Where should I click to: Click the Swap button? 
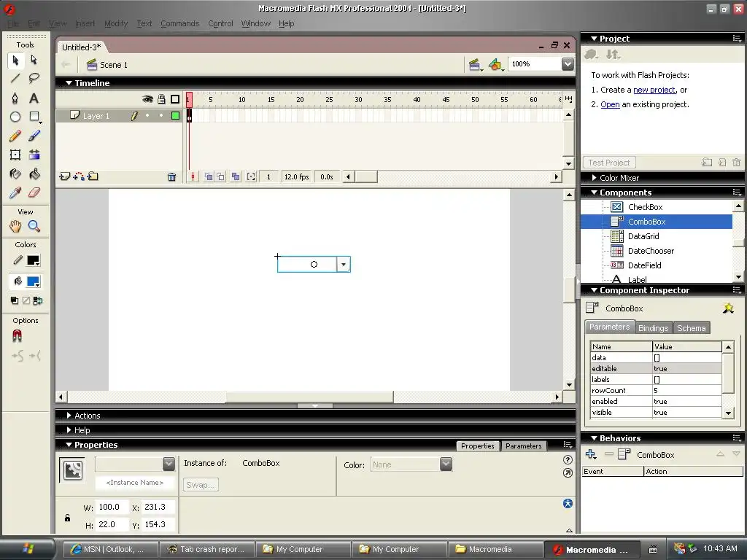tap(201, 485)
